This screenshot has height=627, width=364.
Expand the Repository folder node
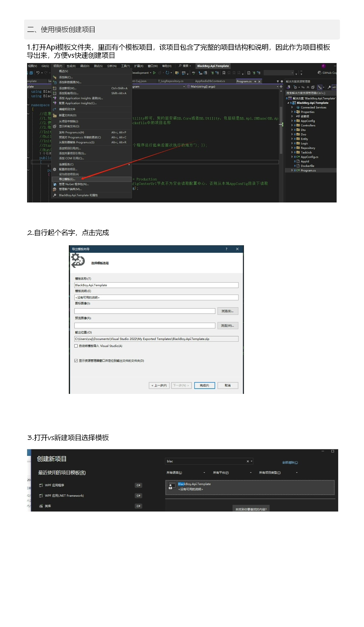pyautogui.click(x=292, y=148)
